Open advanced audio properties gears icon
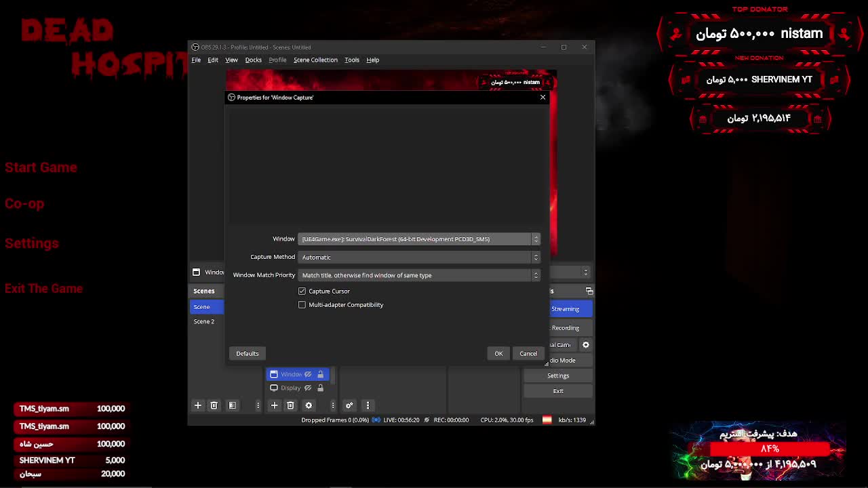This screenshot has height=488, width=868. 349,405
